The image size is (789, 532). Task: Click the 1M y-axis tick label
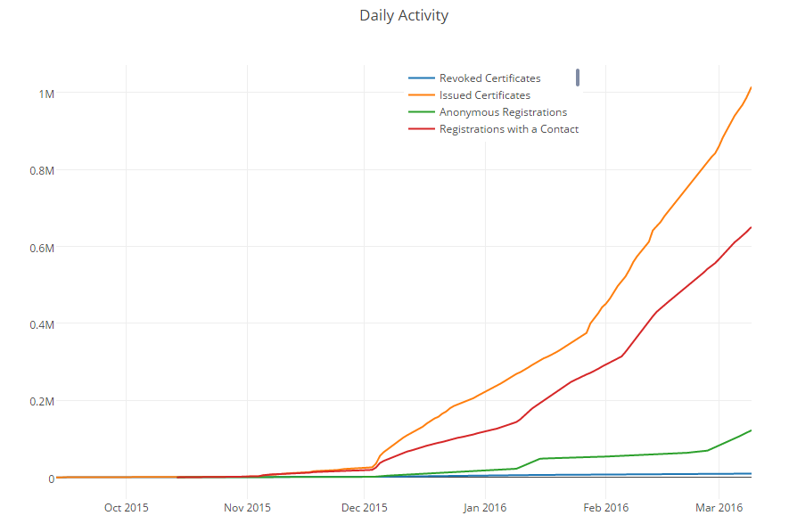coord(45,94)
